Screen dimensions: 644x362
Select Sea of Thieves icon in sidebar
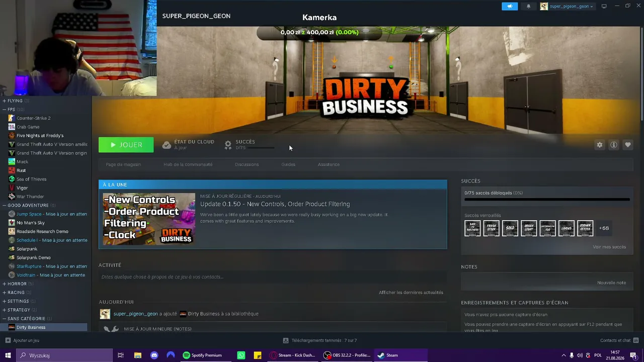12,179
